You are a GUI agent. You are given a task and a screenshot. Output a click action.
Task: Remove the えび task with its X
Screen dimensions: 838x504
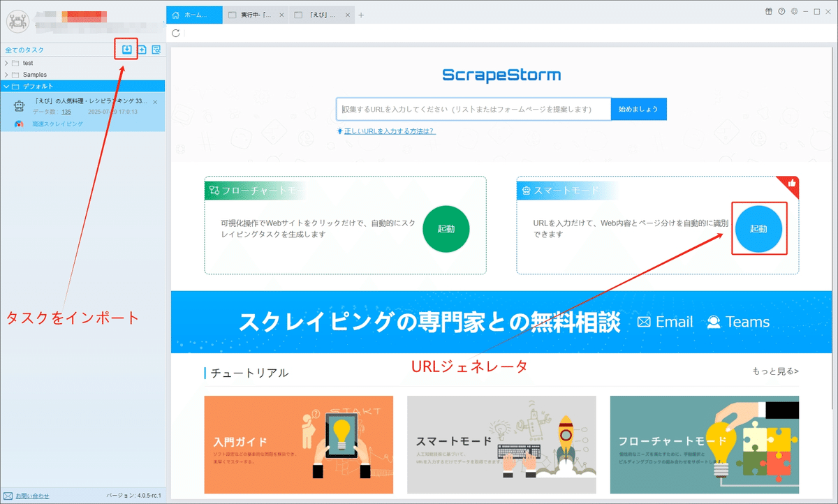pyautogui.click(x=155, y=102)
